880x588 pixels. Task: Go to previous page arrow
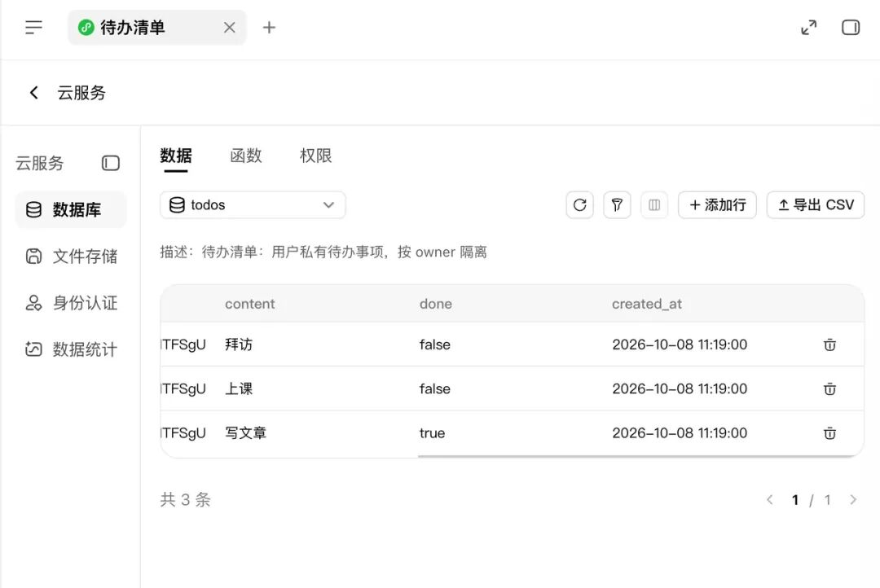770,499
